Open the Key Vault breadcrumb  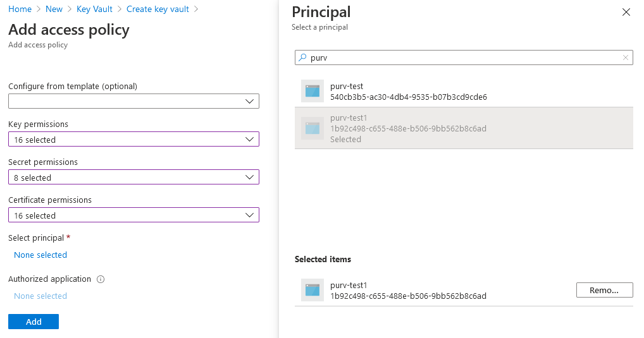coord(94,9)
